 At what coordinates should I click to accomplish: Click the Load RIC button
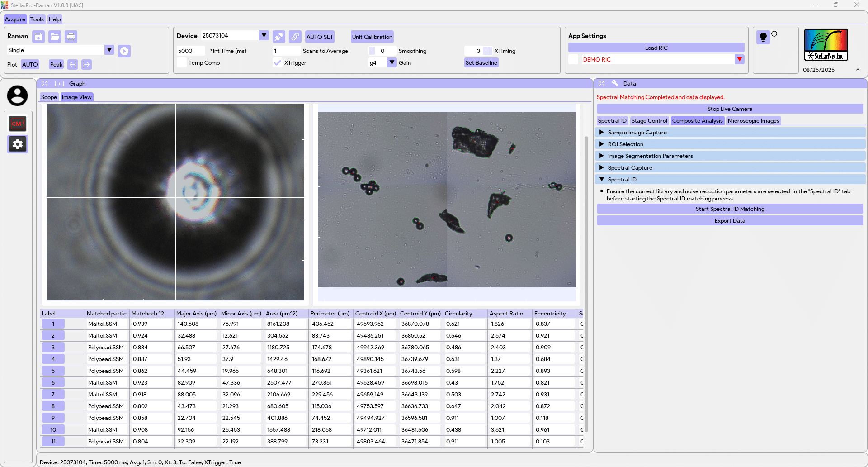pyautogui.click(x=656, y=48)
